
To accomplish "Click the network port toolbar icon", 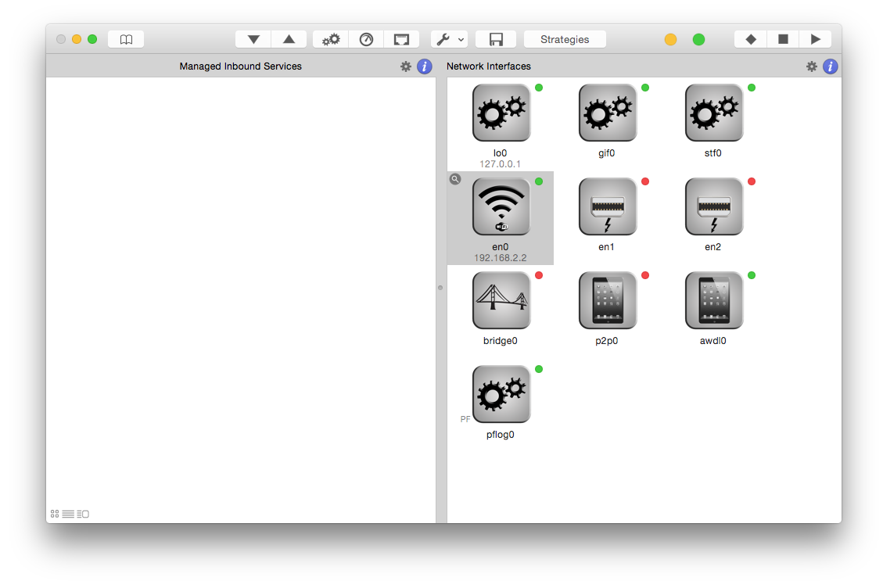I will [x=401, y=39].
